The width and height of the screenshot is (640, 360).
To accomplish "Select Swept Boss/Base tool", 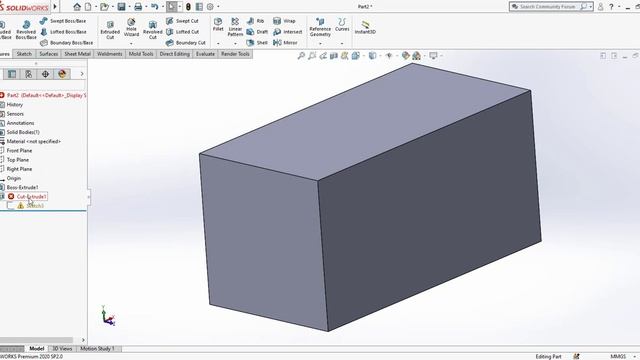I will click(63, 21).
